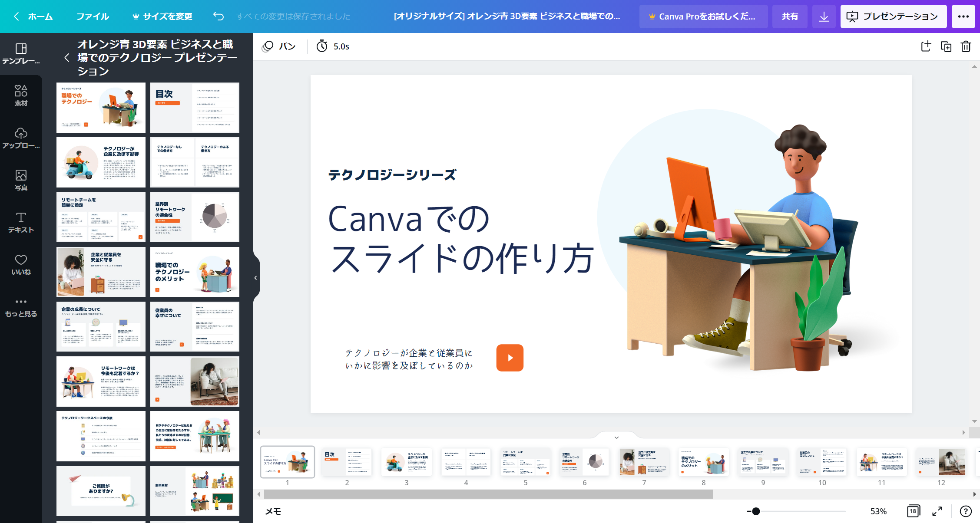The width and height of the screenshot is (980, 523).
Task: Click サイズを変更 resize option
Action: [x=162, y=16]
